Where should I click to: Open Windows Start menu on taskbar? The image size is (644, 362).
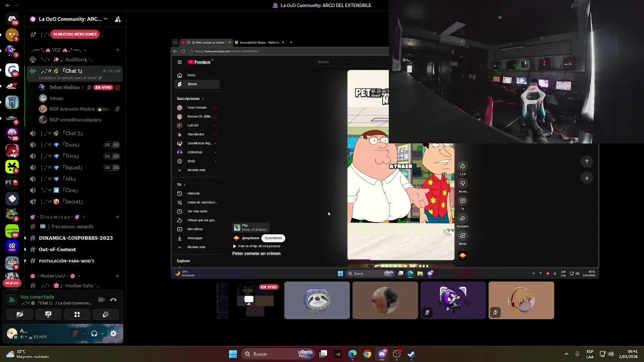232,354
